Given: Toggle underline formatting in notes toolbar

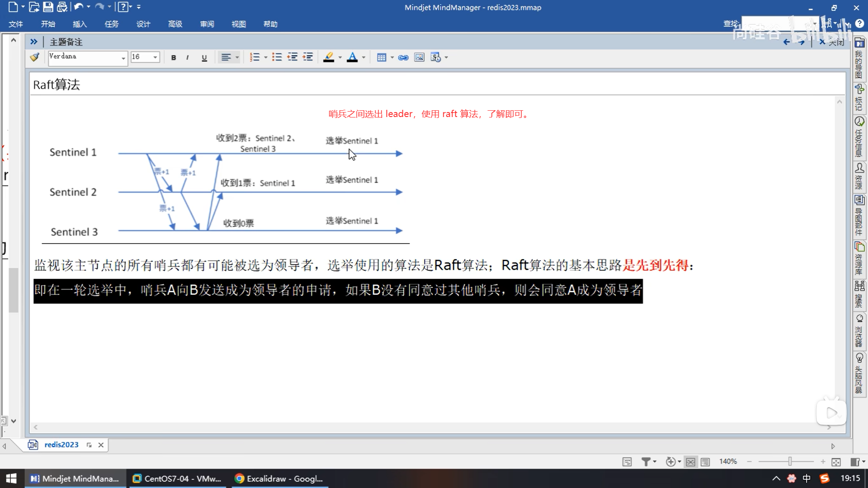Looking at the screenshot, I should click(204, 57).
